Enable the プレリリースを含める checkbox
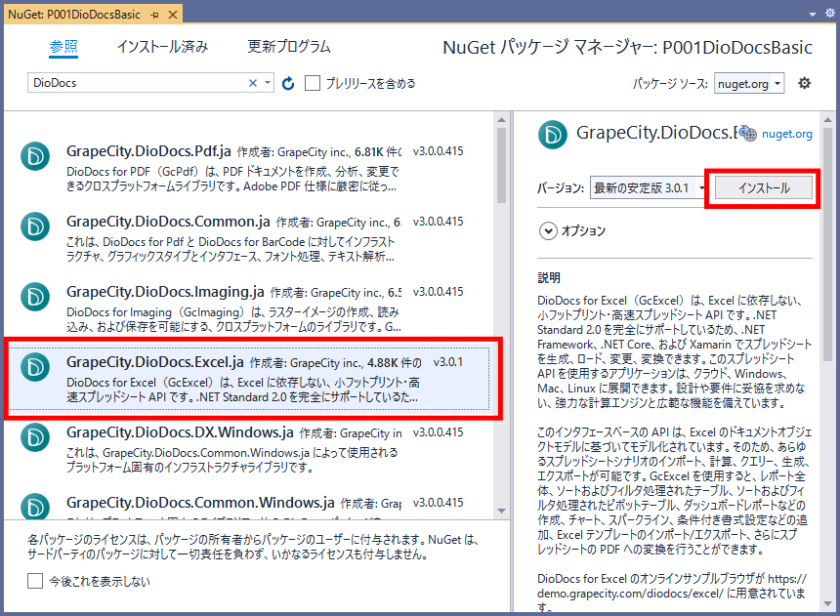 pyautogui.click(x=313, y=83)
